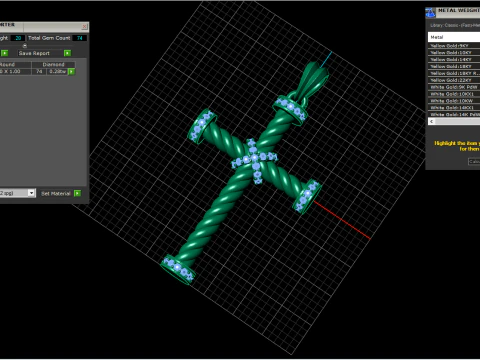
Task: Select Yellow Gold 10KY in metal list
Action: 454,53
